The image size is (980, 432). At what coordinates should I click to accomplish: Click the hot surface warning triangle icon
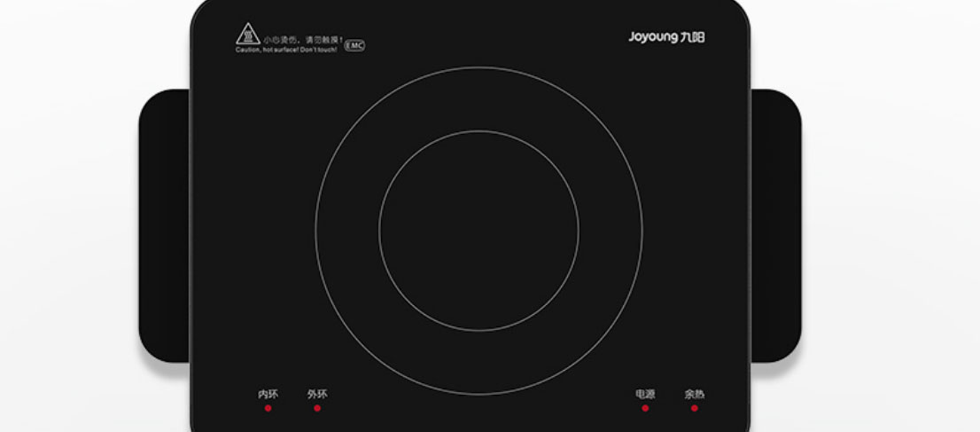click(247, 35)
